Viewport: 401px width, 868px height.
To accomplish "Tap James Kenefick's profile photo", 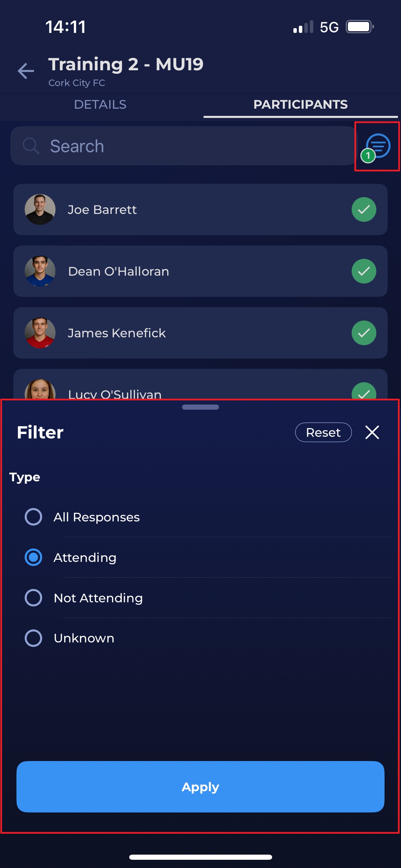I will (40, 333).
